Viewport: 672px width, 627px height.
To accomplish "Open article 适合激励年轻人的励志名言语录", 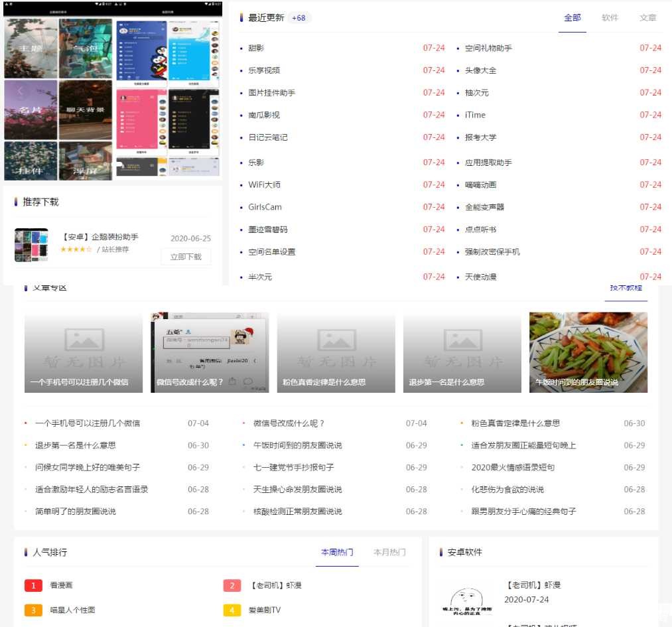I will click(x=92, y=489).
